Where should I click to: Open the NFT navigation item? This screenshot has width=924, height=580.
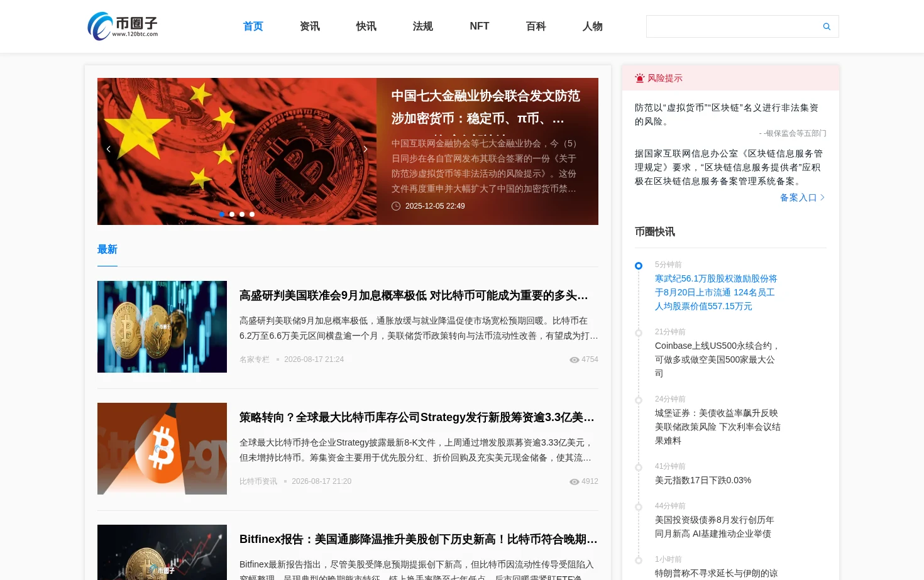480,26
